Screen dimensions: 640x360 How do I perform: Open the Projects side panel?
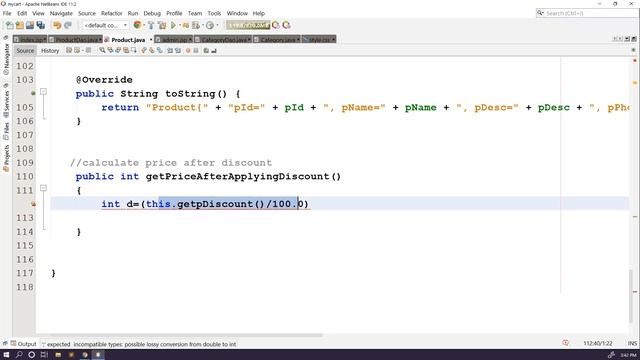(x=6, y=158)
